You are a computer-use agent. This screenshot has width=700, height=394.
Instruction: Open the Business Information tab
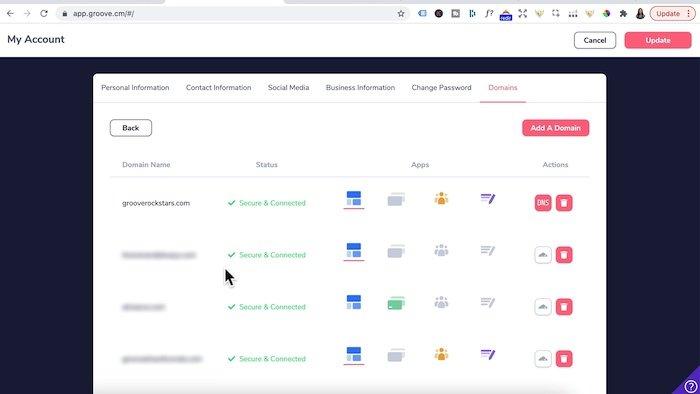(x=360, y=87)
